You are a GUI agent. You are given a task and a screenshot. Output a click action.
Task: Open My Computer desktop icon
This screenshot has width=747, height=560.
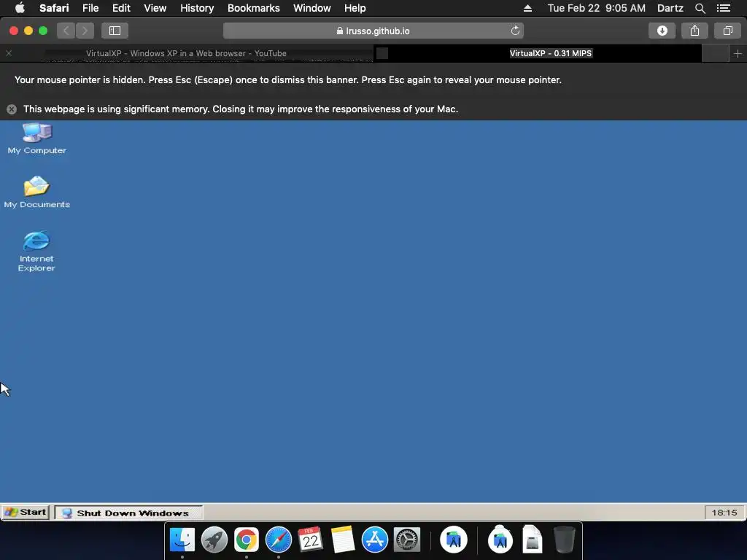pyautogui.click(x=36, y=138)
